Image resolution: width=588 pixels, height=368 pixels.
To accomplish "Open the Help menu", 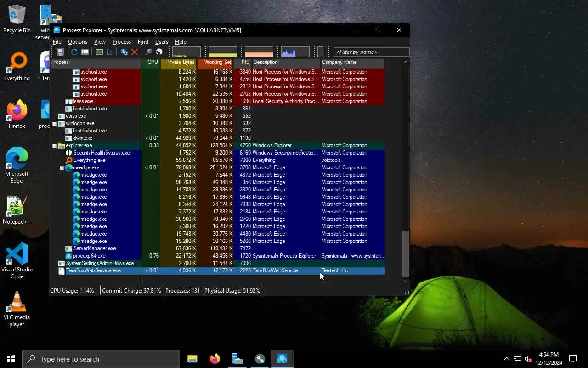I will click(x=181, y=42).
